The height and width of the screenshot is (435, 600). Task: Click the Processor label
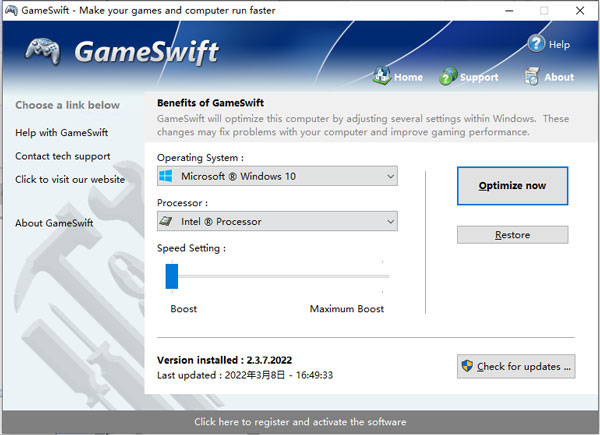point(183,203)
